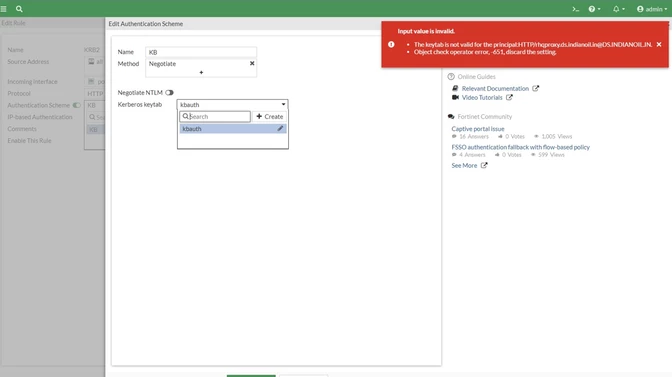Click the keytab Search field
The height and width of the screenshot is (377, 672).
tap(215, 117)
